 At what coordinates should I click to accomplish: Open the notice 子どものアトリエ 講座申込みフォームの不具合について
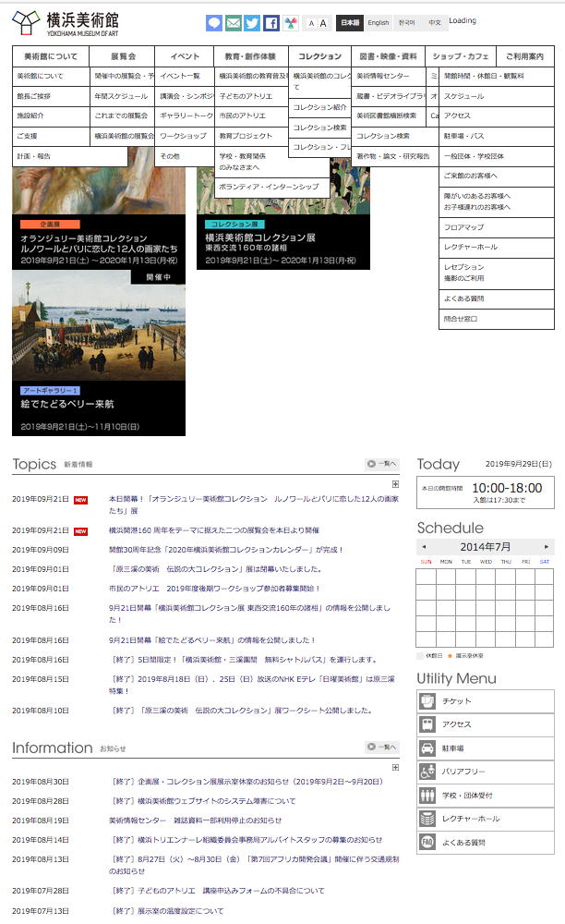coord(219,891)
